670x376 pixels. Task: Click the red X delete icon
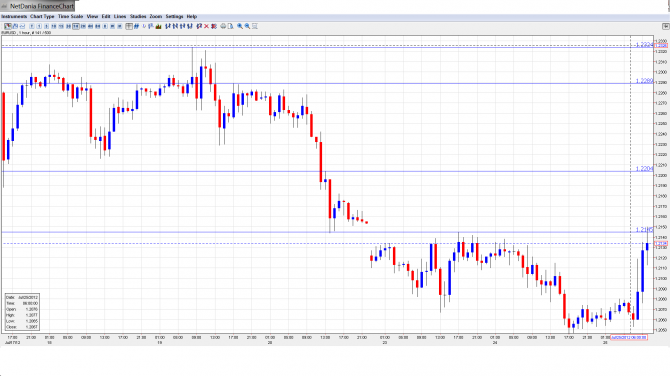pyautogui.click(x=206, y=26)
